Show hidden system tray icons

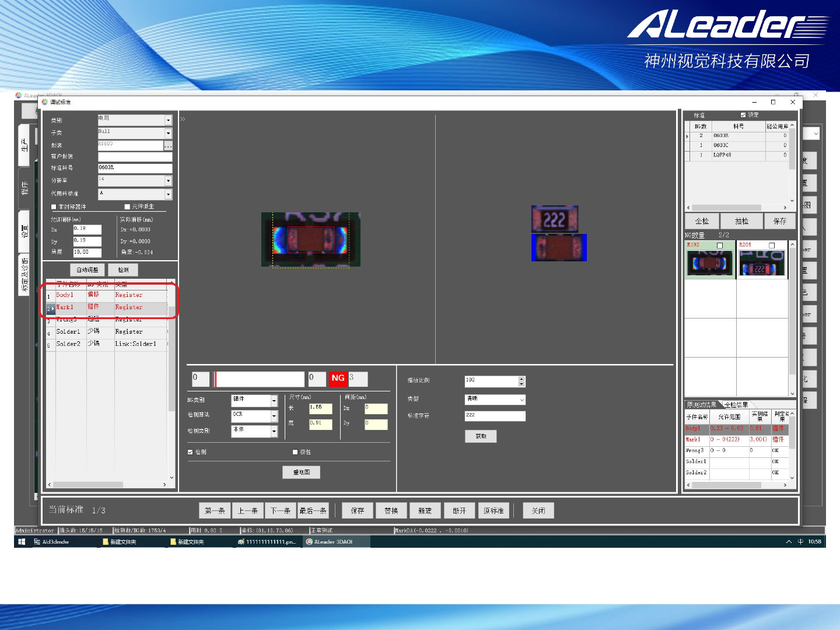789,542
